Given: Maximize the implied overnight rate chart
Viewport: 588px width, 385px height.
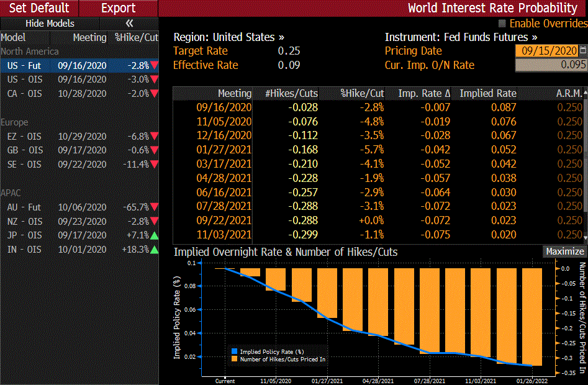Looking at the screenshot, I should click(x=564, y=251).
